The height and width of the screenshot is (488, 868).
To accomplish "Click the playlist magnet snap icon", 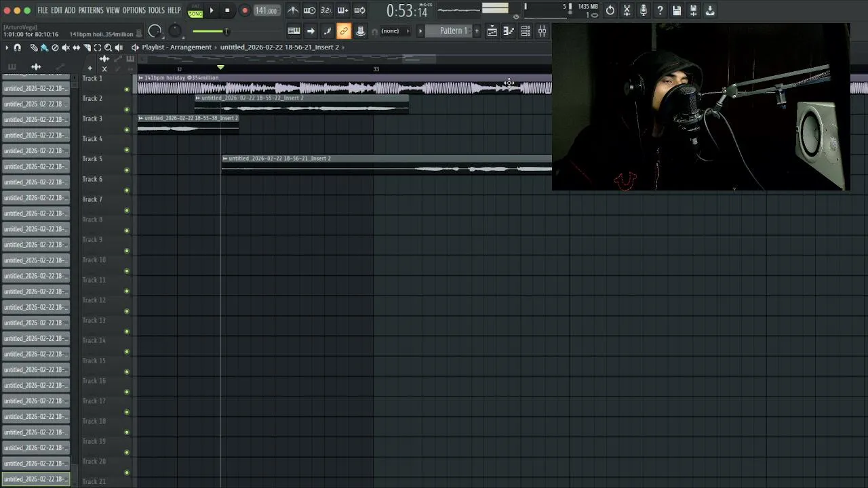I will [18, 47].
